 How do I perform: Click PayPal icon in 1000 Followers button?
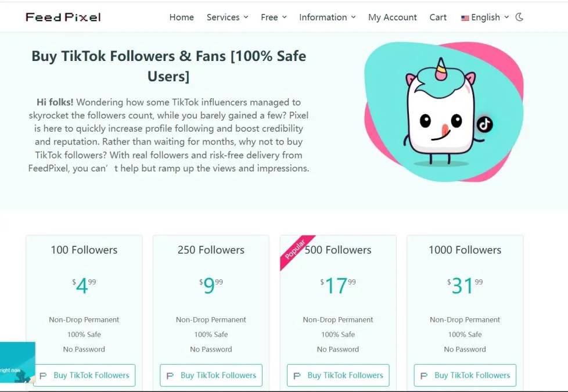(424, 376)
